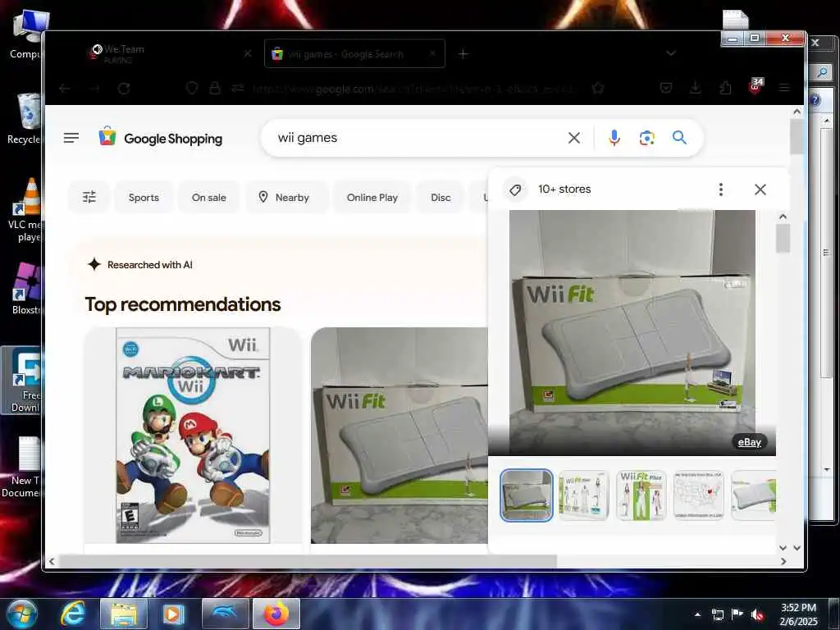Viewport: 840px width, 630px height.
Task: Reload the page with refresh icon
Action: click(124, 89)
